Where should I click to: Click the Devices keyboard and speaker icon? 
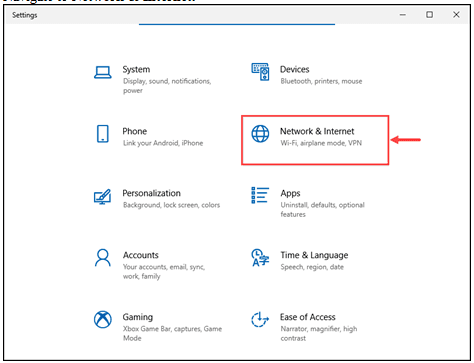click(x=260, y=72)
